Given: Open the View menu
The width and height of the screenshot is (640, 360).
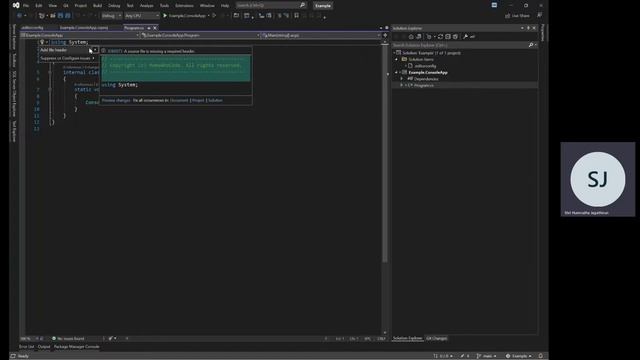Looking at the screenshot, I should [x=53, y=6].
